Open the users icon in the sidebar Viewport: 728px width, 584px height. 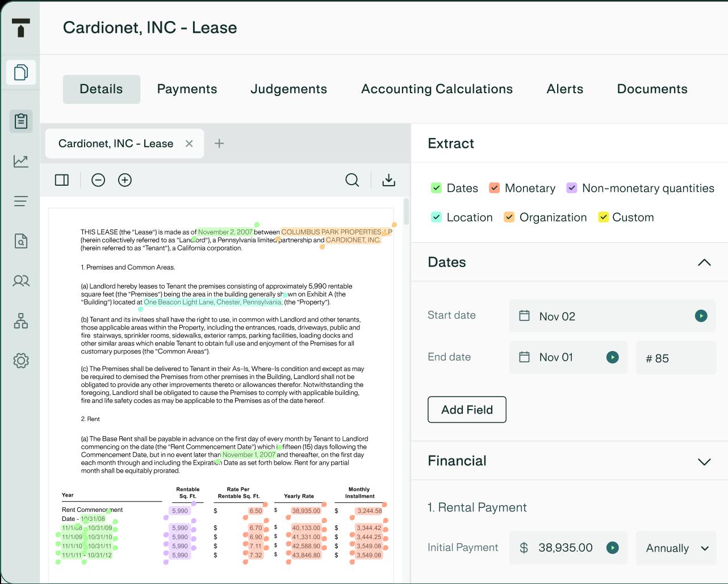[x=21, y=281]
